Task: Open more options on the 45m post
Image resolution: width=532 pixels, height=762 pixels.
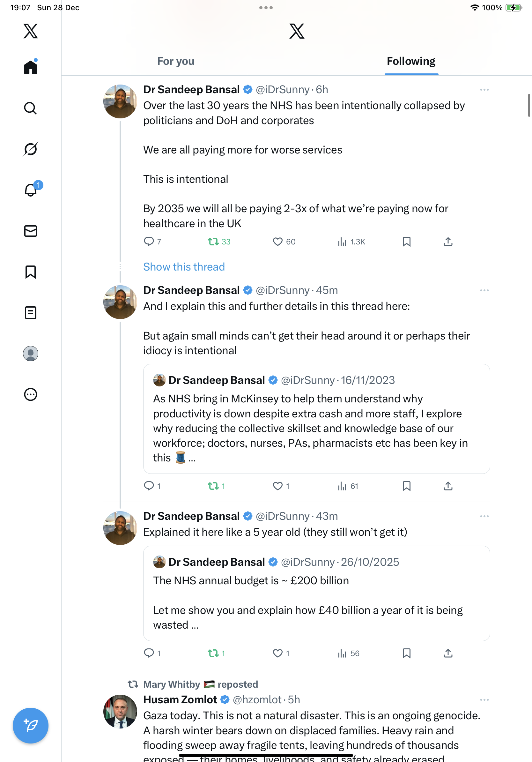Action: pyautogui.click(x=484, y=290)
